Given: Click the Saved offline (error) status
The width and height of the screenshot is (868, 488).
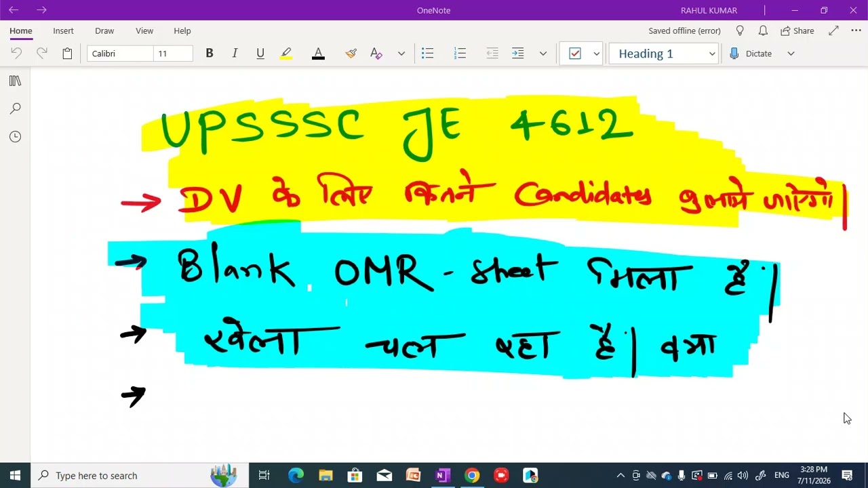Looking at the screenshot, I should pyautogui.click(x=684, y=30).
